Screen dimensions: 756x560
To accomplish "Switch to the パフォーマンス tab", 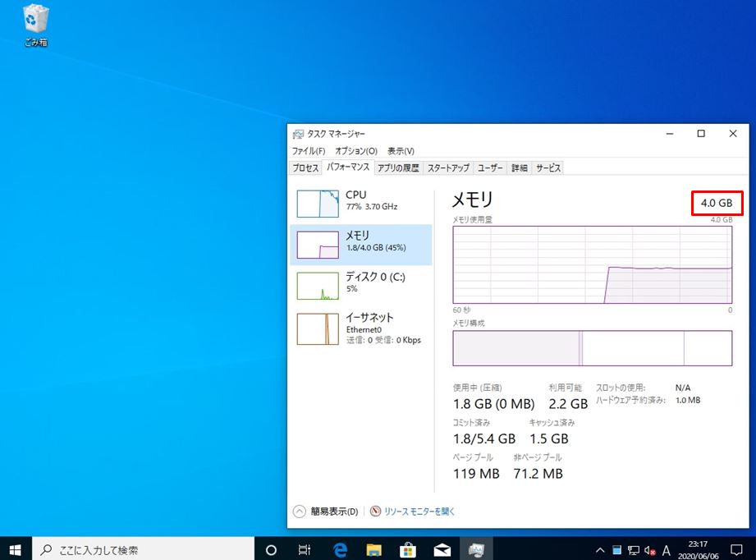I will tap(348, 167).
